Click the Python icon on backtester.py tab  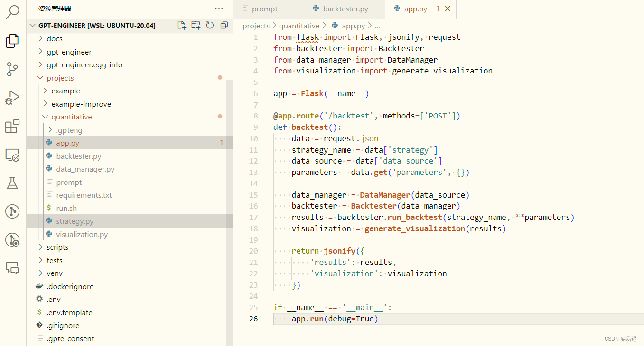tap(316, 9)
